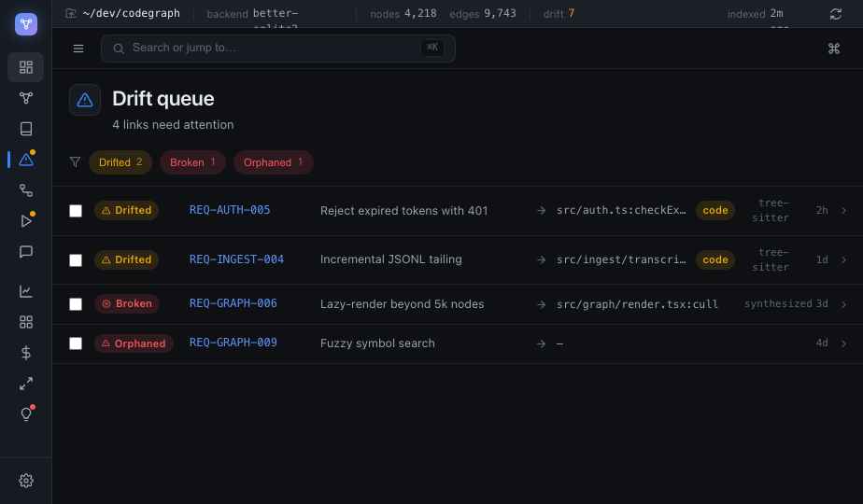The image size is (863, 504).
Task: Open the settings gear in sidebar
Action: point(26,481)
